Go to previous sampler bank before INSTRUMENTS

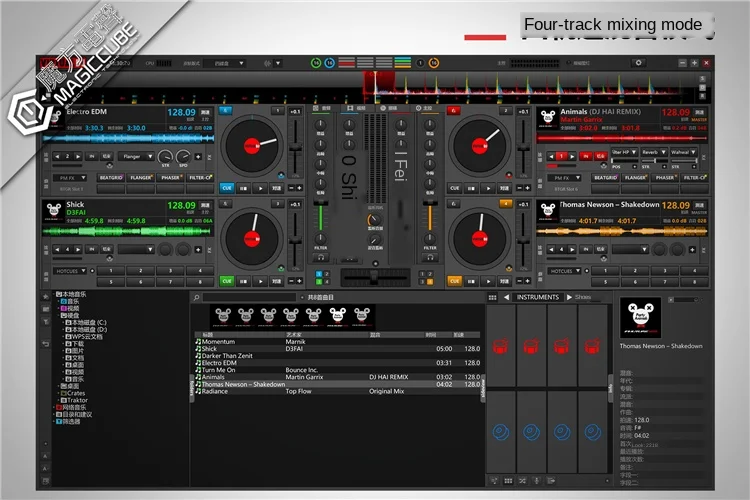tap(506, 297)
